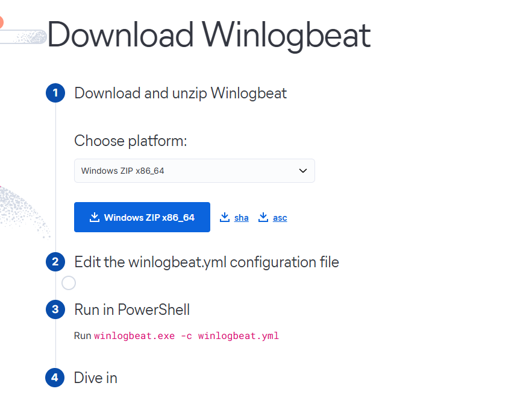
Task: Download the Windows ZIP x86_64 package
Action: [x=142, y=217]
